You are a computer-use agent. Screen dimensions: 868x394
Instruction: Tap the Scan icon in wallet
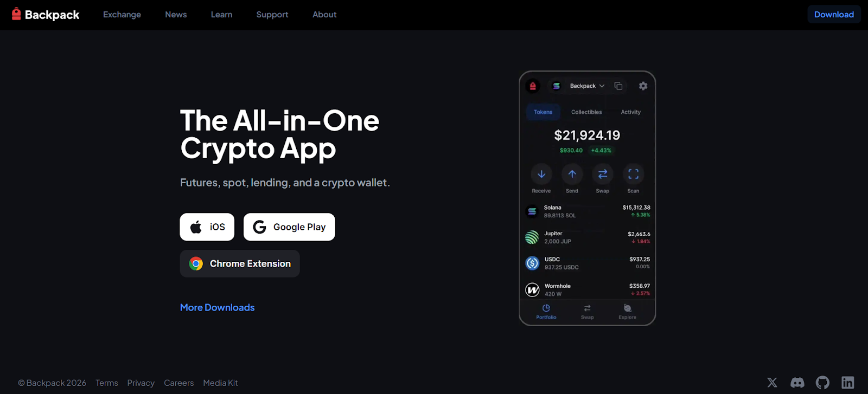click(x=633, y=174)
